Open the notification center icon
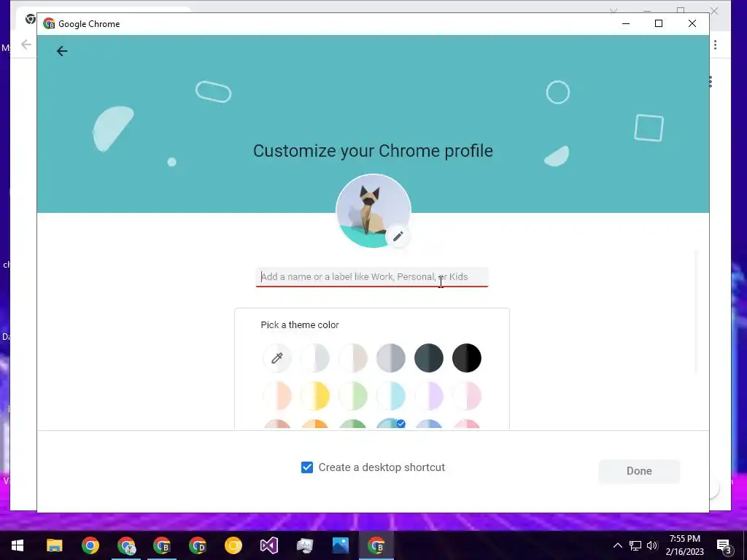This screenshot has width=747, height=560. 724,546
